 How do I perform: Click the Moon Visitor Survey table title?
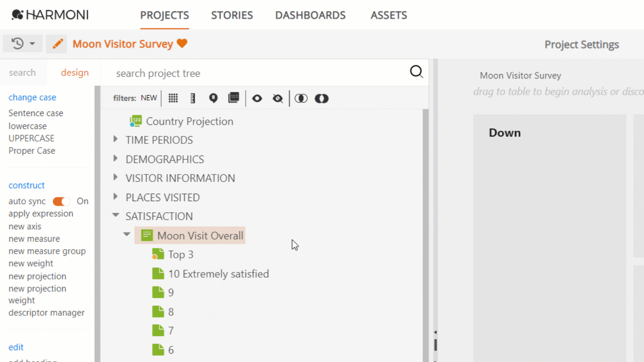(x=520, y=75)
